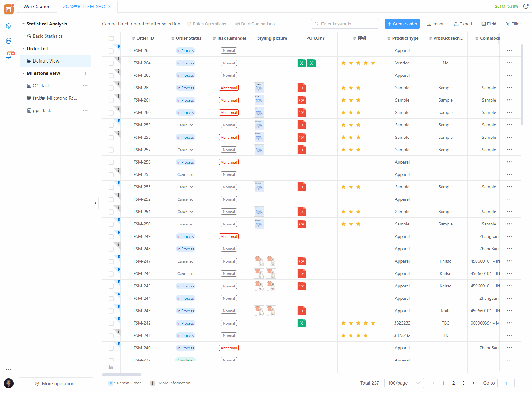
Task: Click the database icon in left sidebar
Action: tap(9, 41)
